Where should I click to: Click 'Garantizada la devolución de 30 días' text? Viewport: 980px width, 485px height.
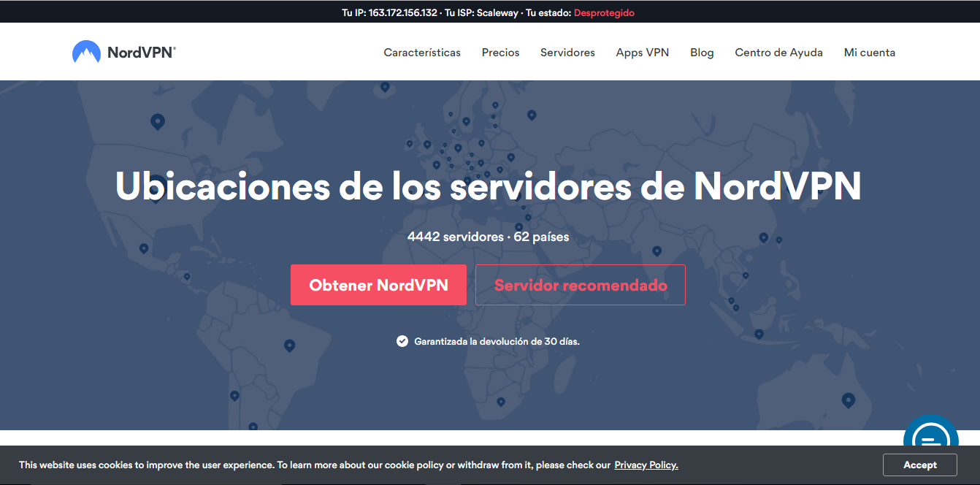[497, 341]
